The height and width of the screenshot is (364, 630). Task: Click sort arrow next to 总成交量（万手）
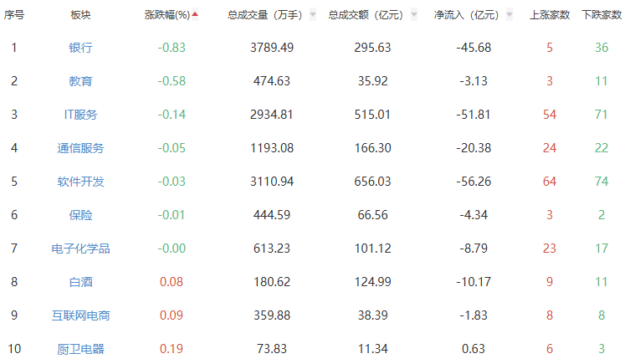pos(312,14)
